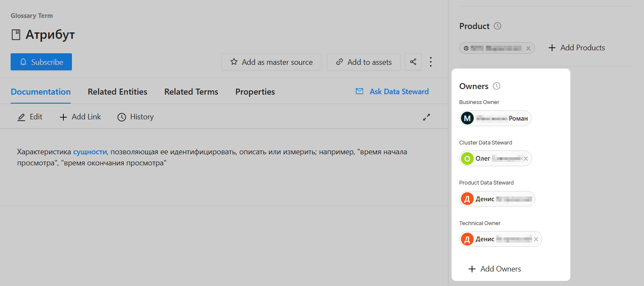
Task: Open the сущности term link
Action: pos(89,152)
